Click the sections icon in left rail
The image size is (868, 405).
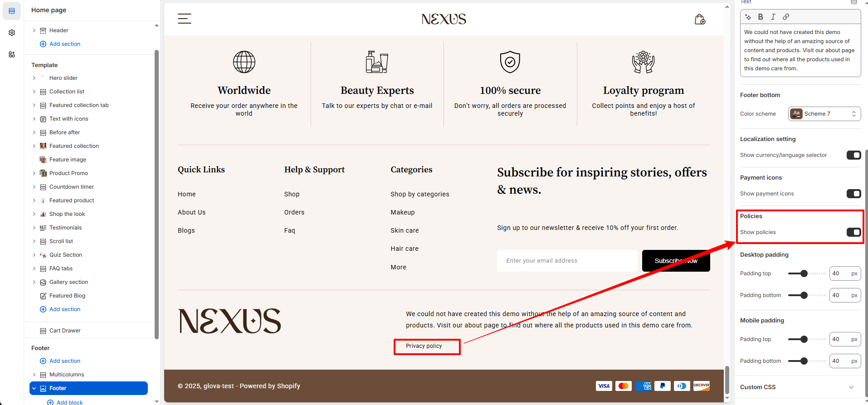pyautogui.click(x=12, y=11)
